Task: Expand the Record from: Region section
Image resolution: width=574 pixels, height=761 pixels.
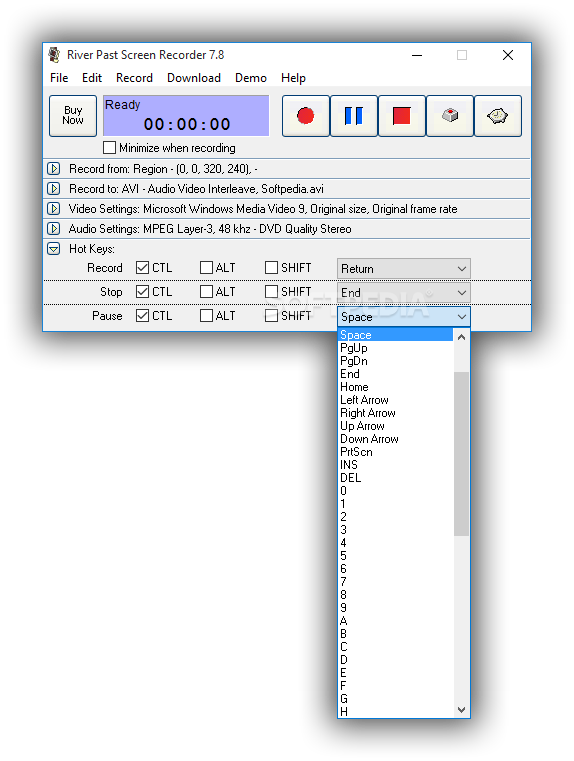Action: click(53, 169)
